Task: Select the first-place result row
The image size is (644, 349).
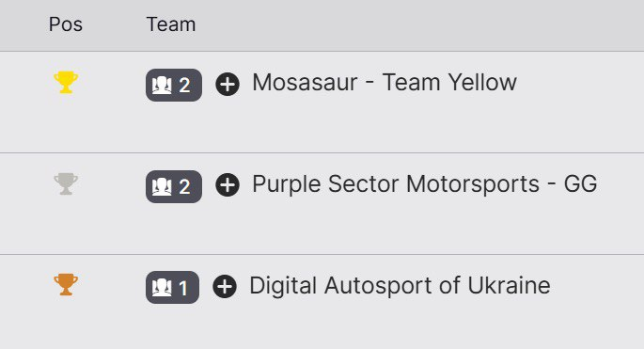Action: 322,102
